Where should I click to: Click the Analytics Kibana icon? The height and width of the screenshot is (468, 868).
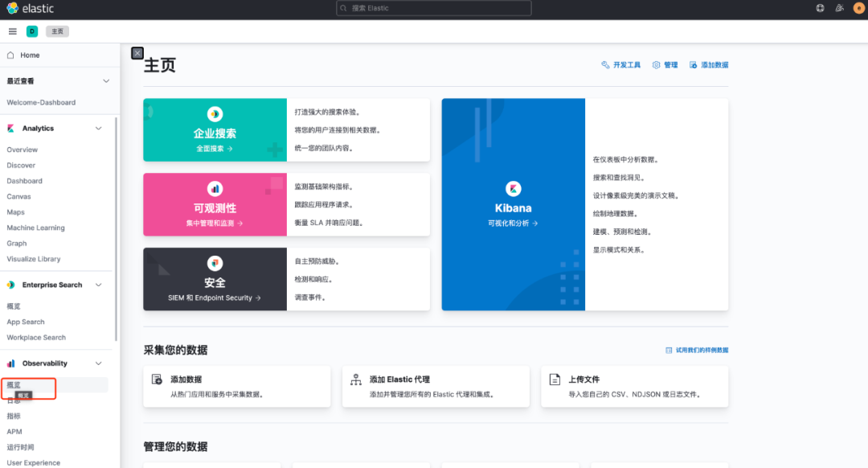coord(10,129)
